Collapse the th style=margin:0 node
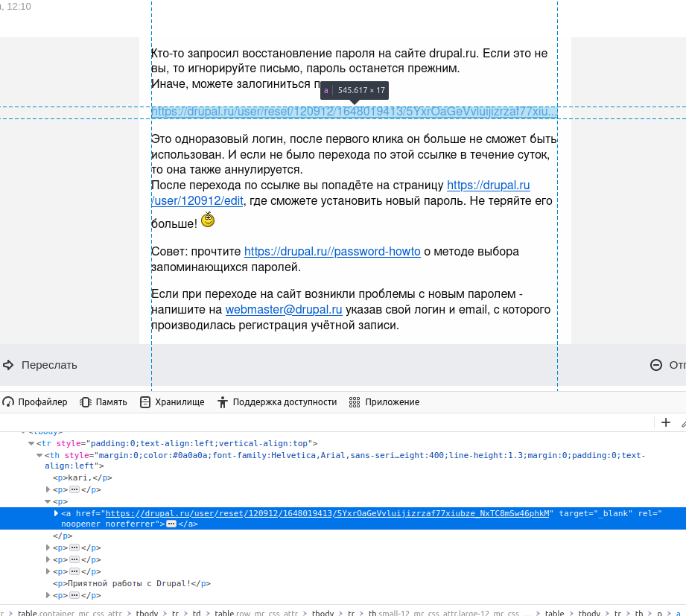This screenshot has width=686, height=616. pyautogui.click(x=39, y=455)
